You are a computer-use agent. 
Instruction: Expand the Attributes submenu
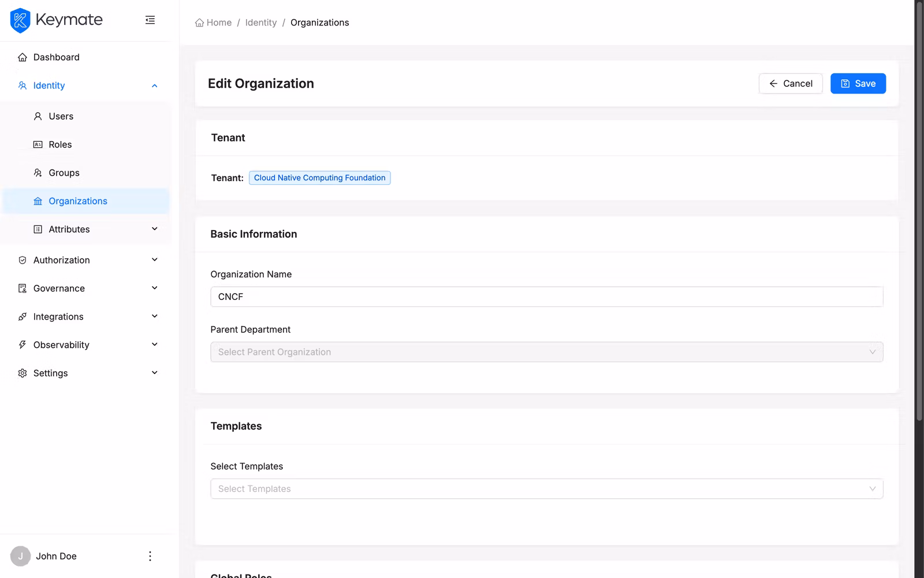[154, 229]
